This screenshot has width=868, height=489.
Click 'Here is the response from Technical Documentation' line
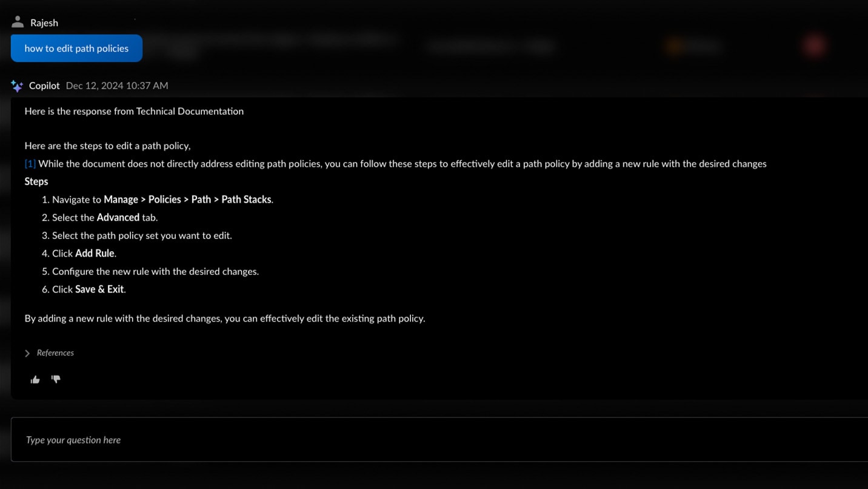click(x=134, y=111)
